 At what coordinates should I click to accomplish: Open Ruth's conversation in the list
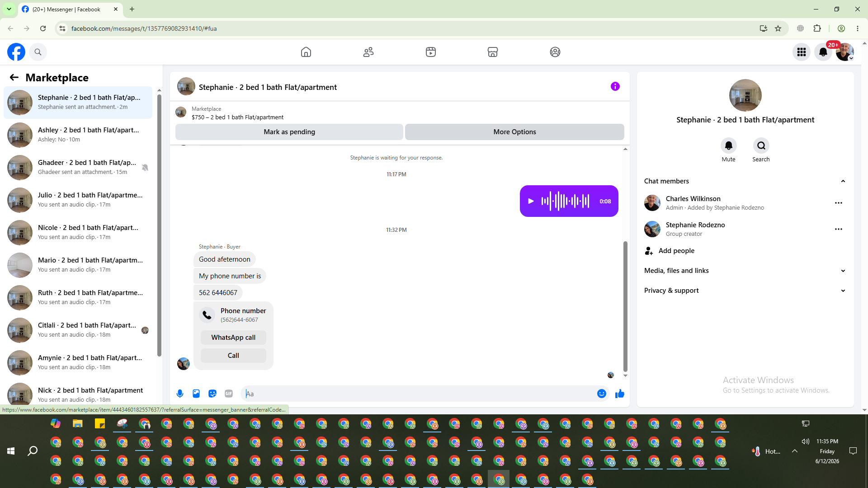(x=78, y=297)
